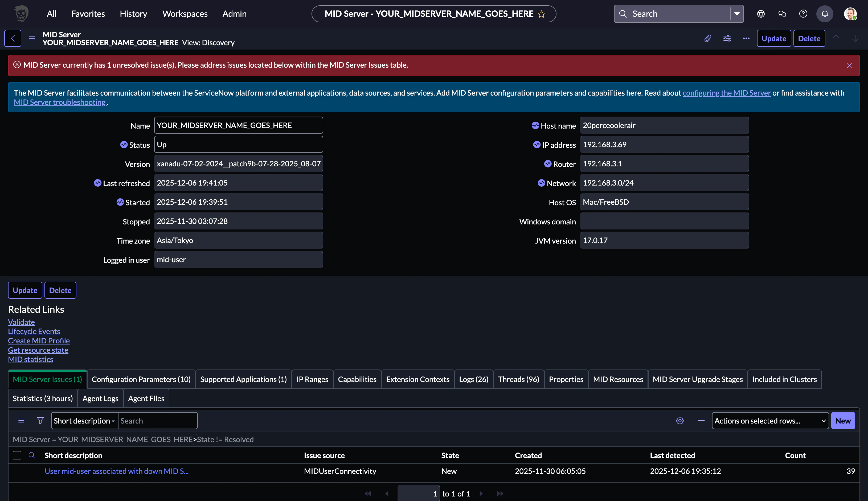Click the column search magnifier icon
The width and height of the screenshot is (868, 501).
(32, 455)
